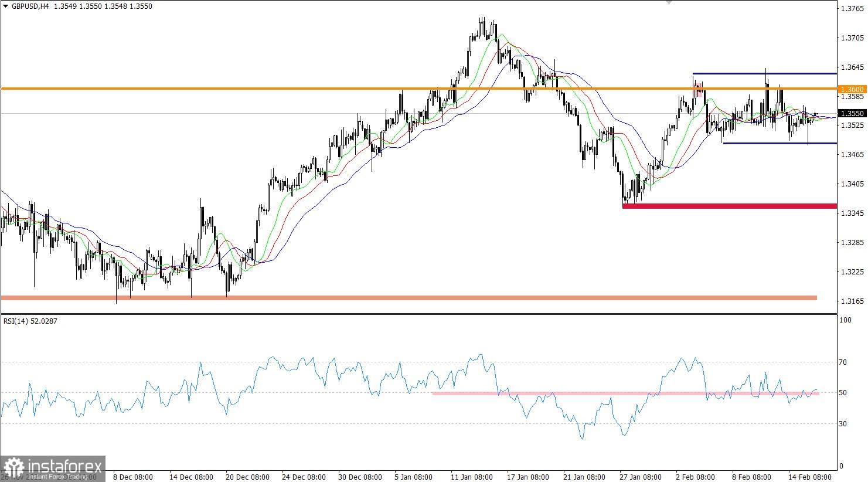Click the triangle before GBPUSD,H4 title
The image size is (868, 482).
(x=5, y=6)
